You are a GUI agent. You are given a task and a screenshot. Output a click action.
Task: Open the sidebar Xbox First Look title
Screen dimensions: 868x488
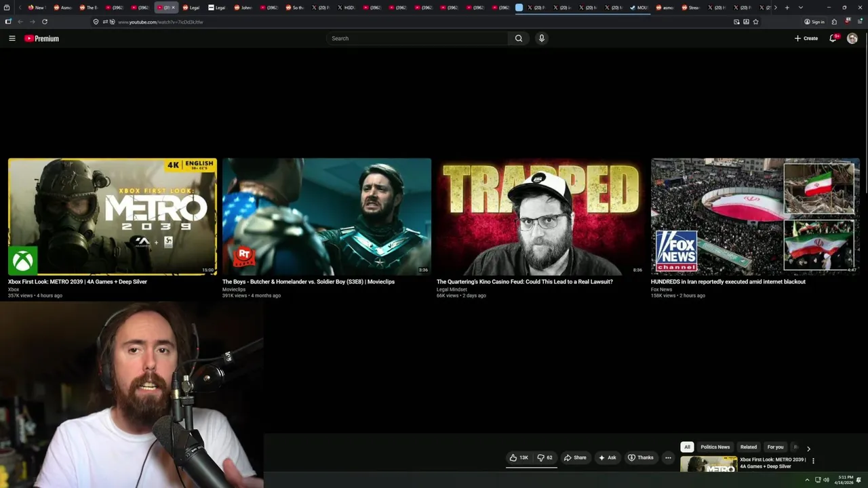772,463
